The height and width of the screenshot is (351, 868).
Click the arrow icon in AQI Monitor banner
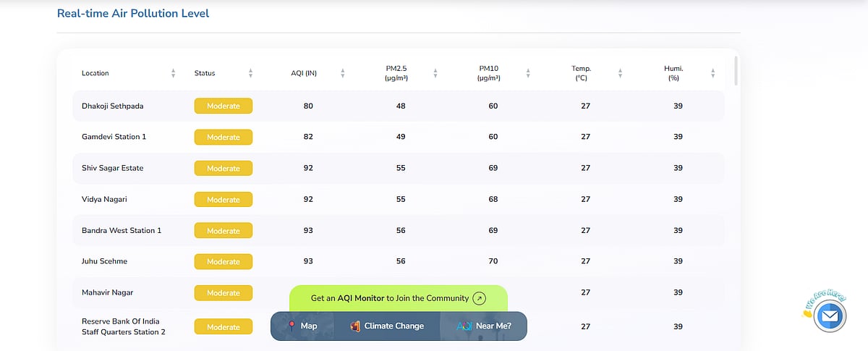coord(479,298)
